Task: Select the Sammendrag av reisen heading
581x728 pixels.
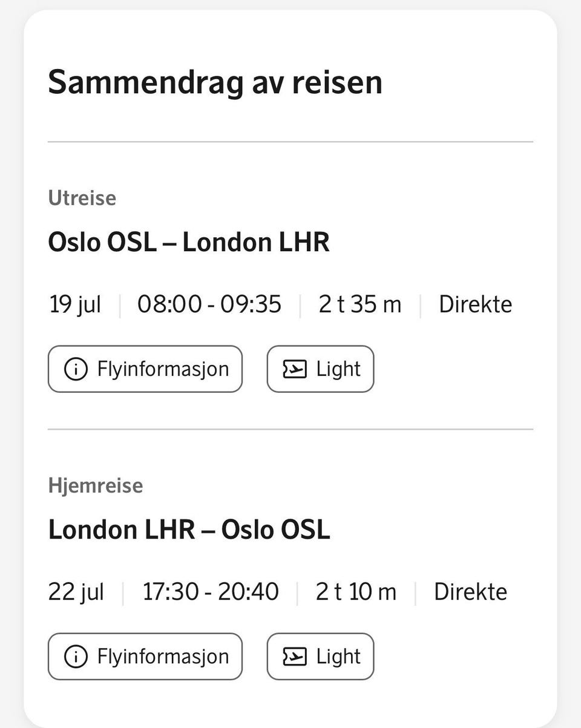Action: tap(215, 83)
